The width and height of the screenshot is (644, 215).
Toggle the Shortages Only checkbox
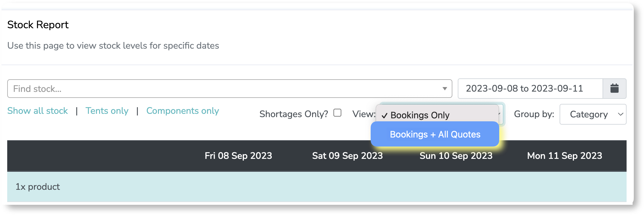(337, 113)
